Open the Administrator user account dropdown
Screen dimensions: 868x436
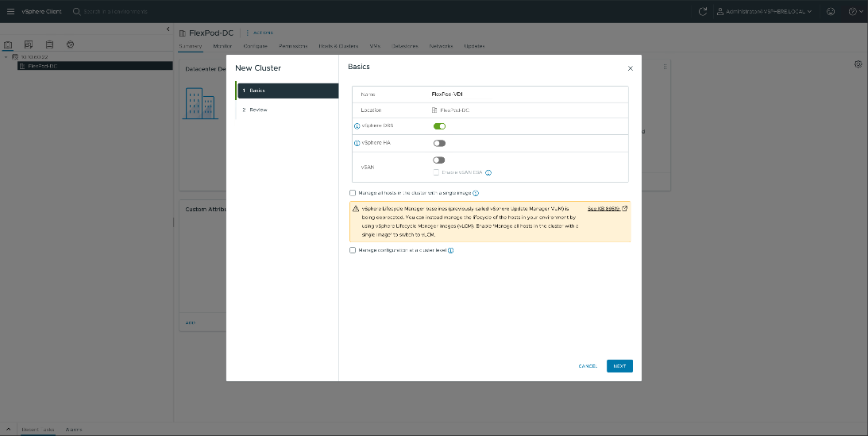pyautogui.click(x=765, y=11)
